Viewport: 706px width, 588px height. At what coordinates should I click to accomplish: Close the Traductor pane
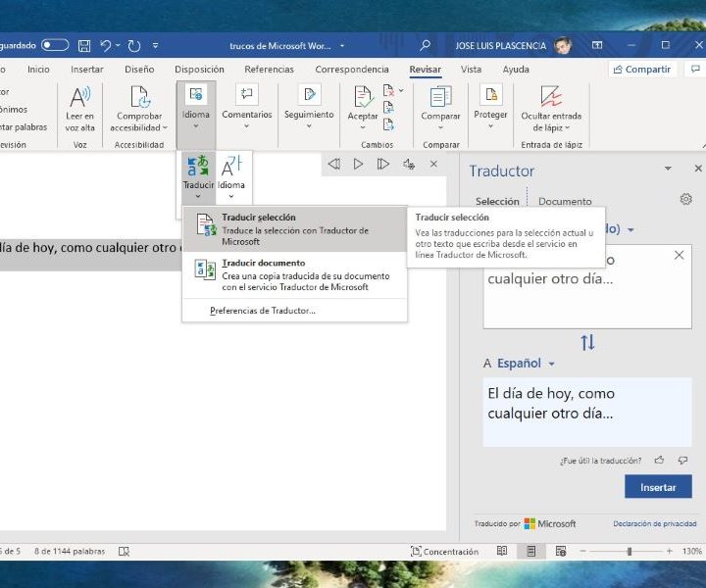click(x=698, y=168)
